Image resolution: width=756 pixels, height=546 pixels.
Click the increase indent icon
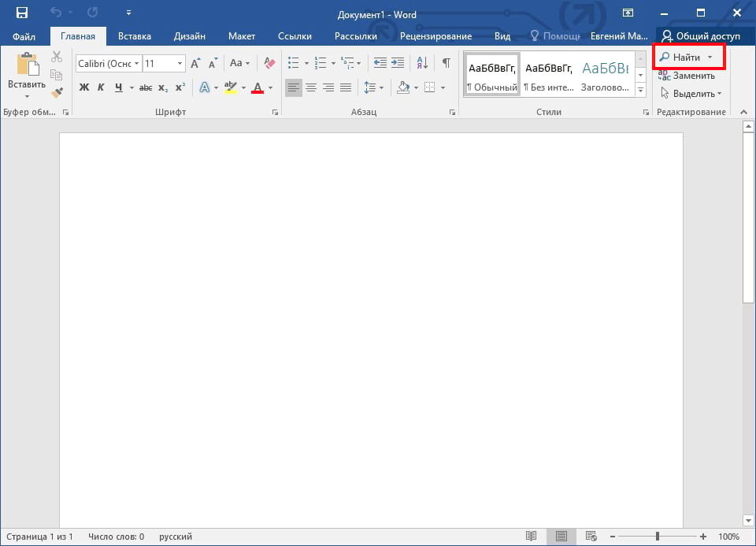coord(398,63)
